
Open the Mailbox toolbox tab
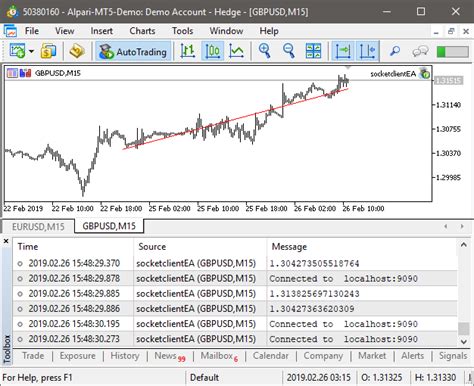pos(219,356)
